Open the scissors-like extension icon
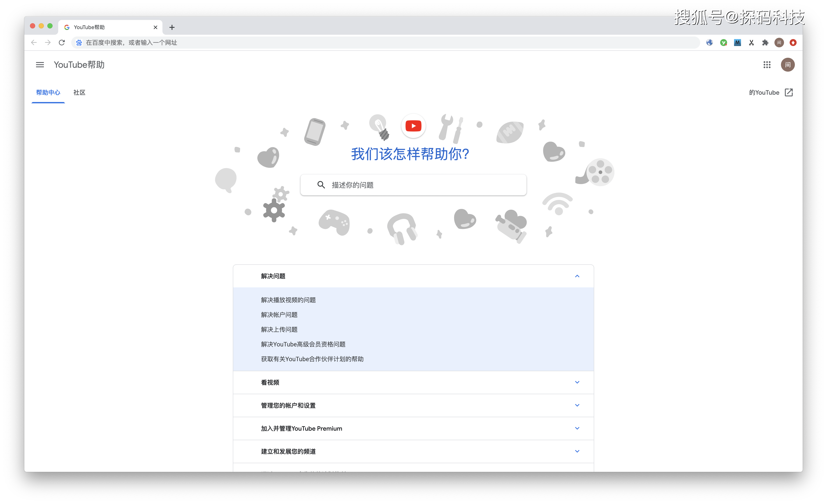827x504 pixels. [x=751, y=43]
